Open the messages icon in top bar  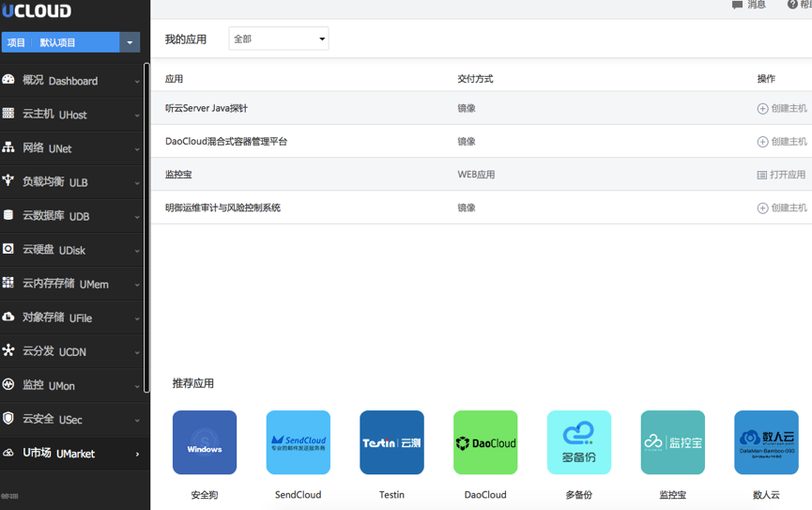[738, 5]
